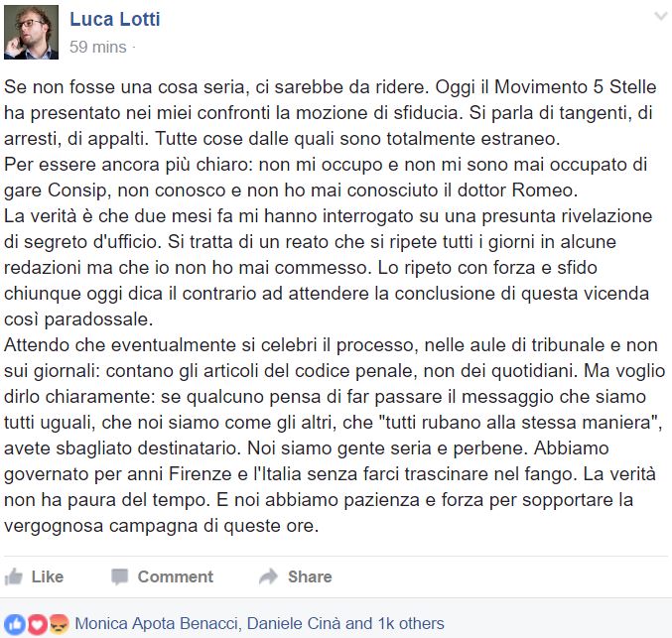672x638 pixels.
Task: Click the blue Like reaction icon
Action: click(15, 624)
